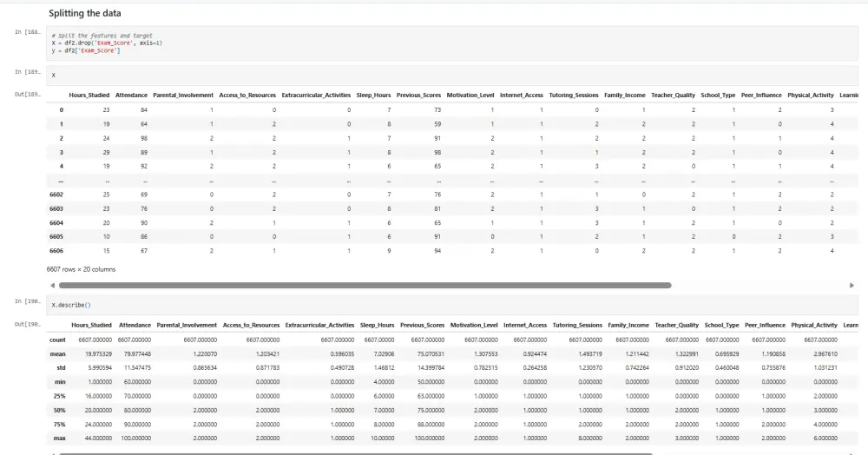Click the mean School_Type value 0.695929
868x455 pixels.
[727, 354]
